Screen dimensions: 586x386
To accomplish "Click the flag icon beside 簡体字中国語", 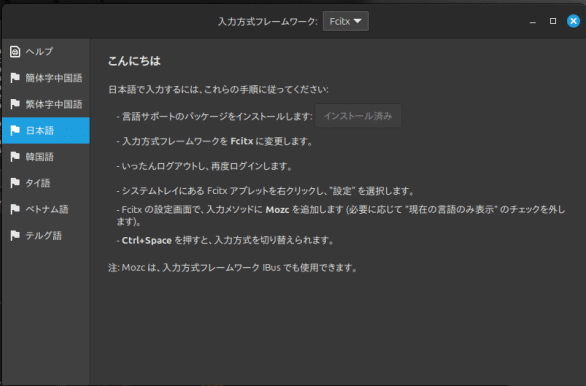I will [x=15, y=78].
